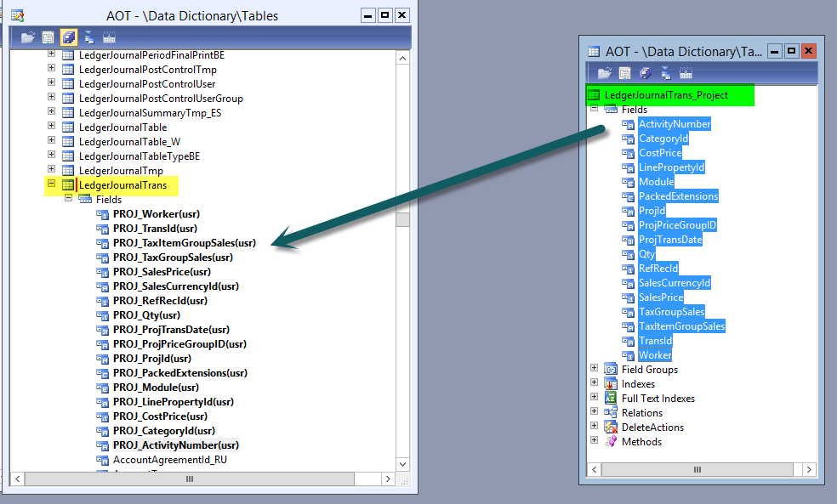
Task: Click the Open icon in left AOT toolbar
Action: click(27, 37)
